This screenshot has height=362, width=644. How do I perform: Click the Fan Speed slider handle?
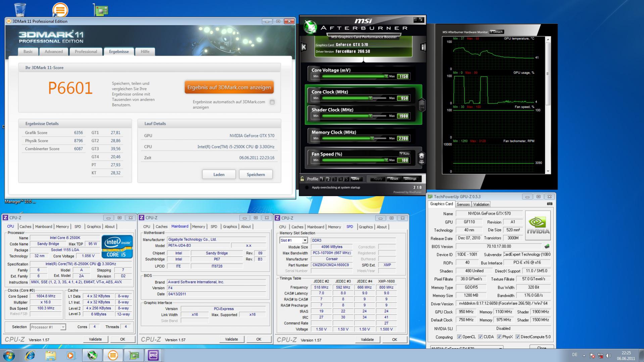(x=386, y=160)
